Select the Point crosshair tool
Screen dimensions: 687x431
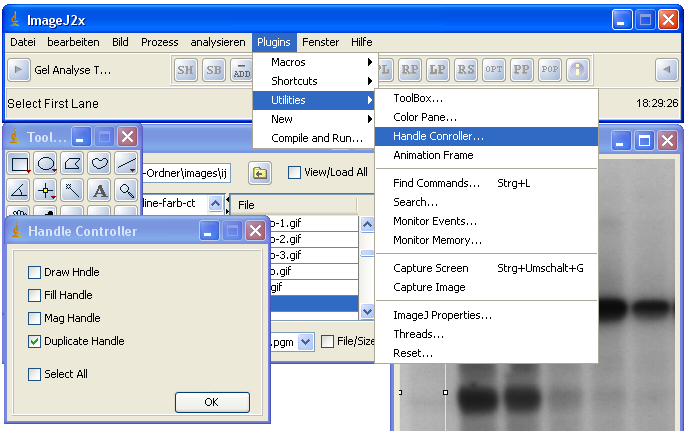click(x=46, y=190)
